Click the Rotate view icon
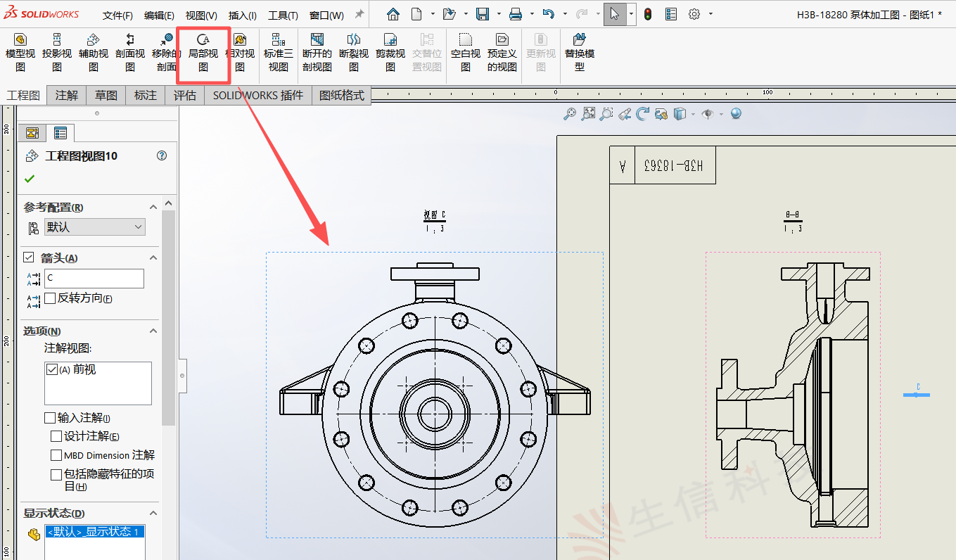The image size is (956, 560). pyautogui.click(x=642, y=113)
